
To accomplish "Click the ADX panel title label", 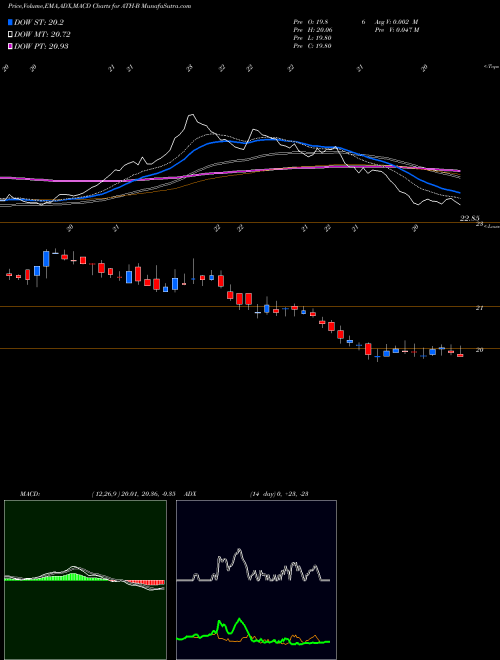I will click(x=190, y=494).
